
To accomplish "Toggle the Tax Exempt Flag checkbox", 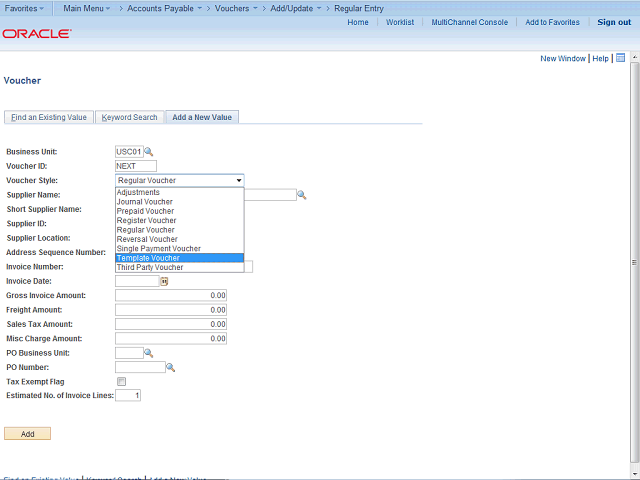I will [x=121, y=381].
